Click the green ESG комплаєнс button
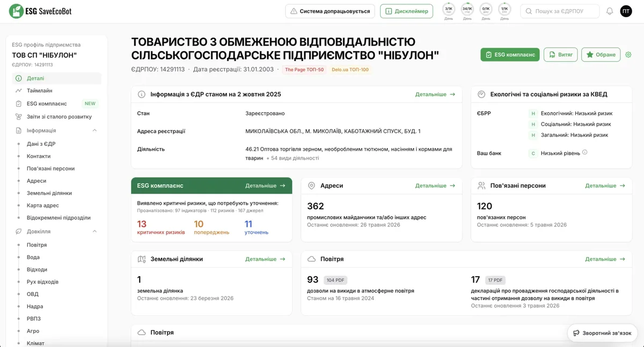The width and height of the screenshot is (644, 347). click(x=510, y=55)
